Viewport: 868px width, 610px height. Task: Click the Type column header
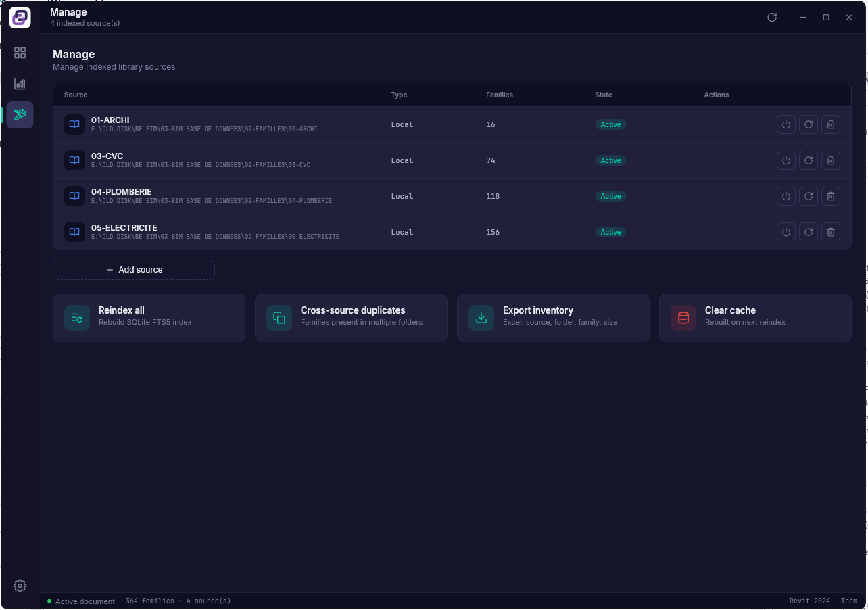pyautogui.click(x=399, y=95)
